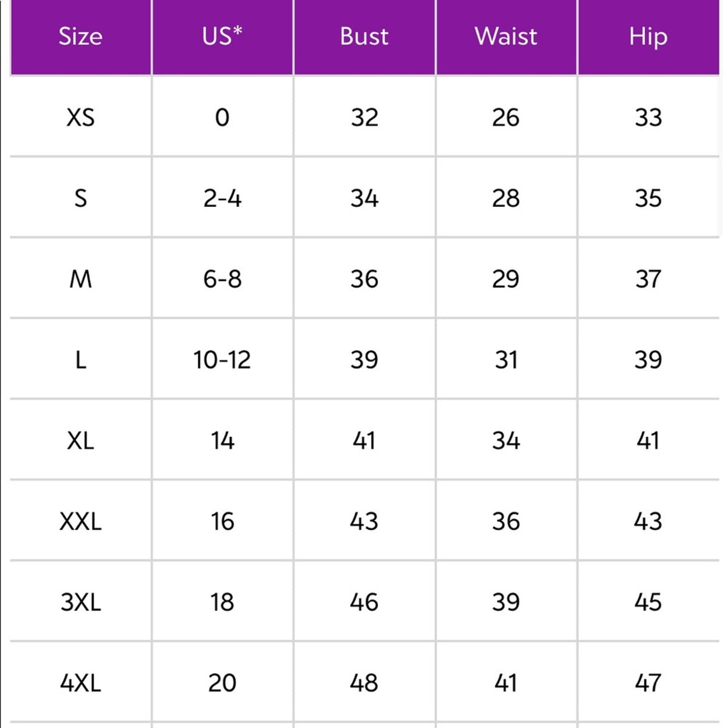Select the Waist column header
This screenshot has height=728, width=728.
506,36
